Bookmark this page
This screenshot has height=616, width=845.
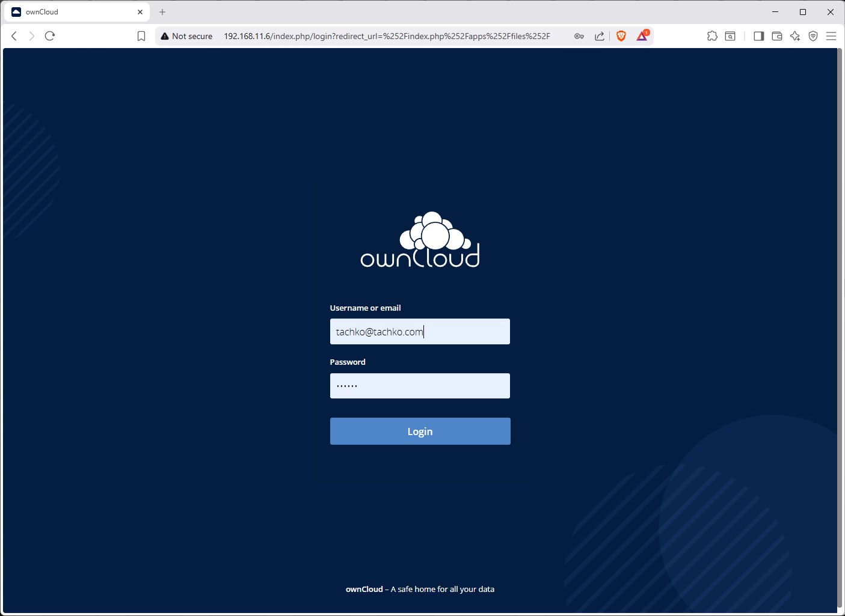pos(141,36)
